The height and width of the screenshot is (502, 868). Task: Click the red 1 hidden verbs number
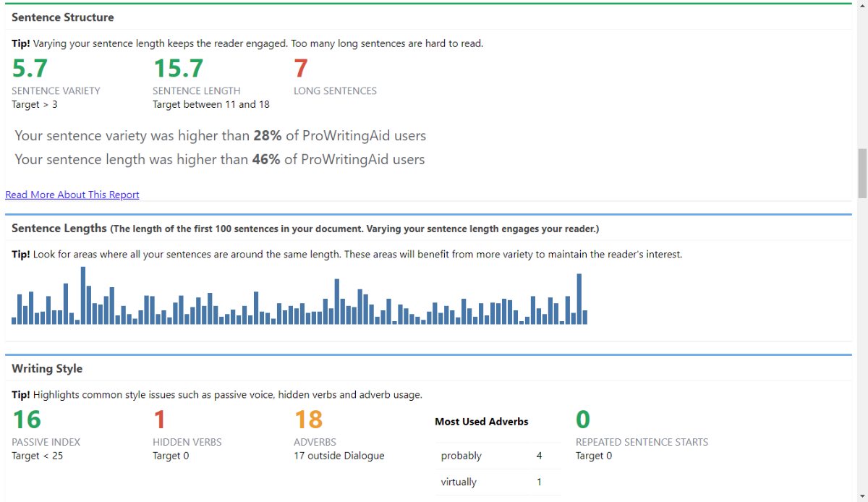click(x=160, y=420)
